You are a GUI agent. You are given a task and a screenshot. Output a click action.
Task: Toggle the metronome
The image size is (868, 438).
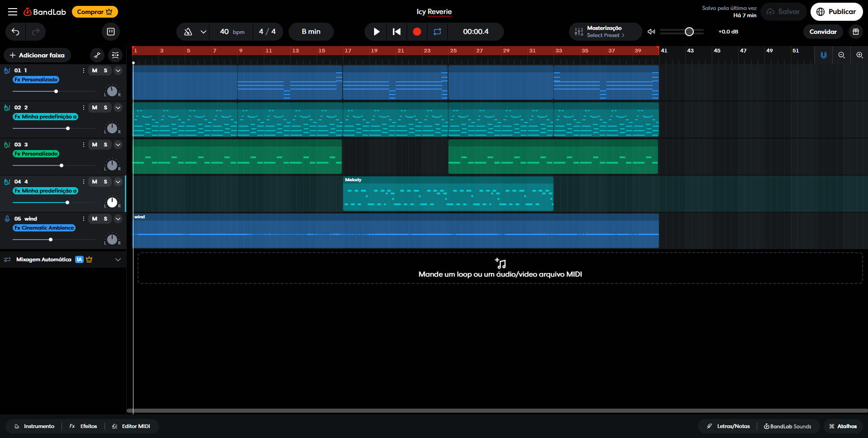[188, 32]
